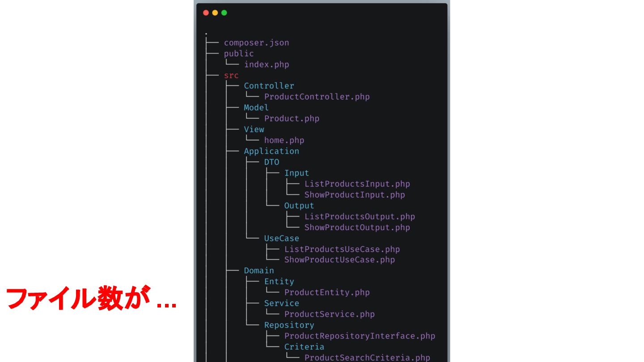Image resolution: width=644 pixels, height=362 pixels.
Task: Select composer.json in the tree
Action: [256, 43]
